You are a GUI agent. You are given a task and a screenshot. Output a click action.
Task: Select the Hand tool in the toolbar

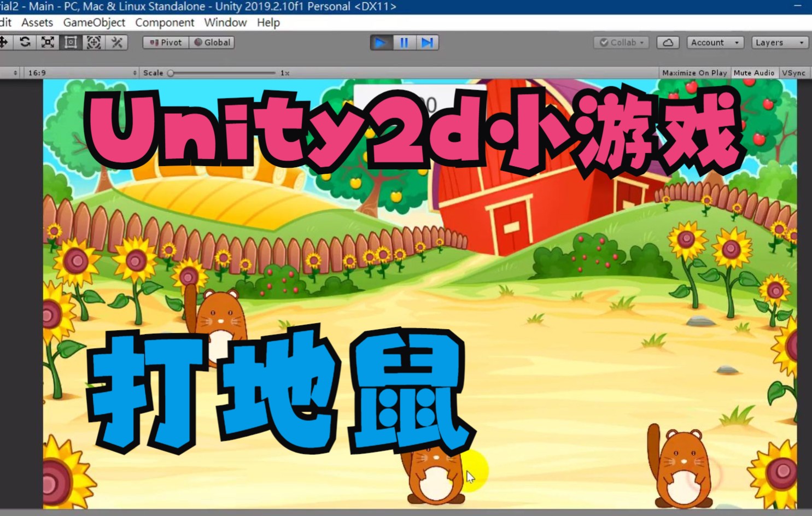pos(1,42)
